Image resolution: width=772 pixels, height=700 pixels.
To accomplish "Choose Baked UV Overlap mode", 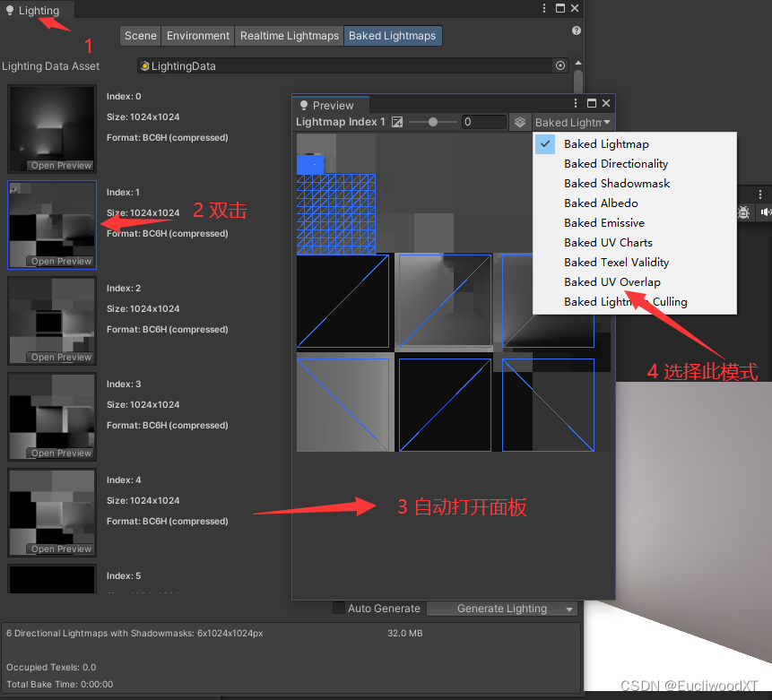I will click(x=635, y=281).
